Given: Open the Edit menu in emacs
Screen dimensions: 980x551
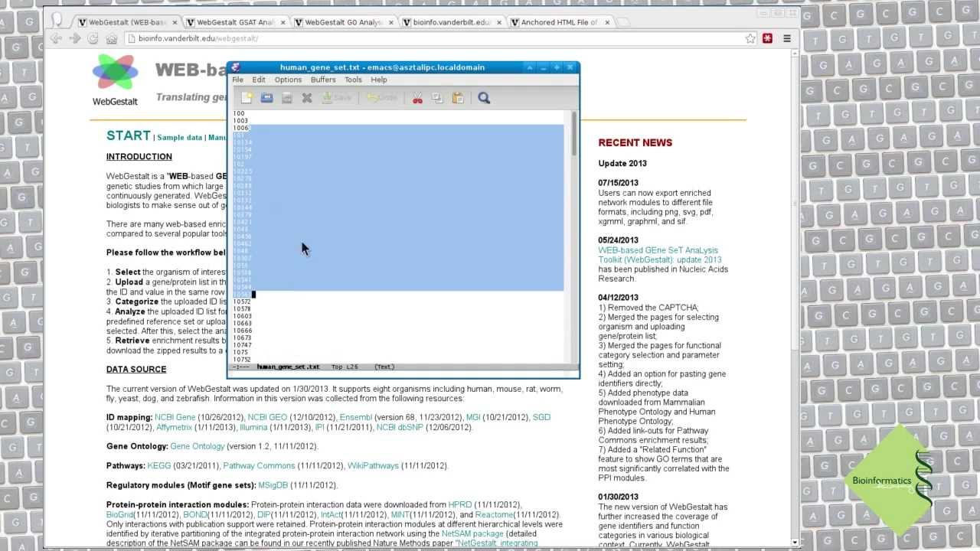Looking at the screenshot, I should coord(259,80).
